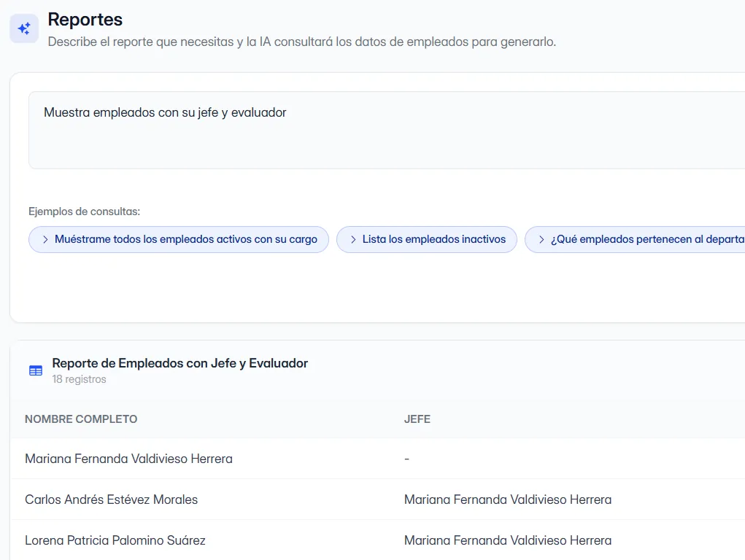The width and height of the screenshot is (745, 560).
Task: Click the JEFE cell in Lorena Patricia's row
Action: click(x=508, y=540)
